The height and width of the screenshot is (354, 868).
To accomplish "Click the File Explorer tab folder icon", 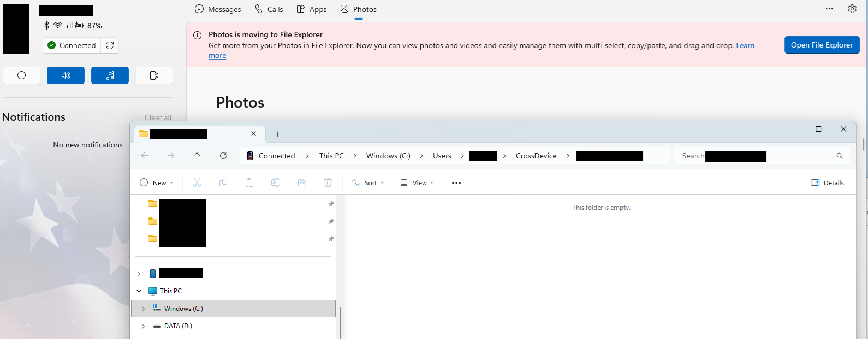I will tap(144, 134).
